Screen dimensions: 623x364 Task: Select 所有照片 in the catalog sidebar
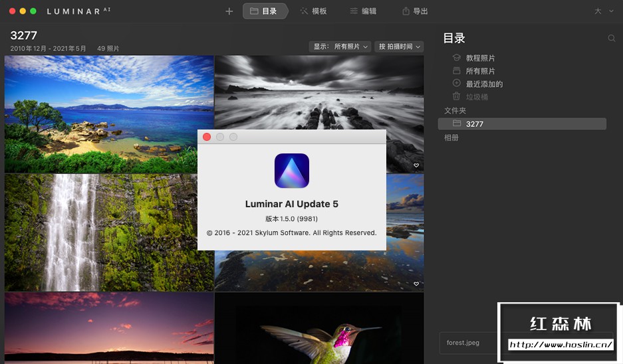pyautogui.click(x=480, y=71)
